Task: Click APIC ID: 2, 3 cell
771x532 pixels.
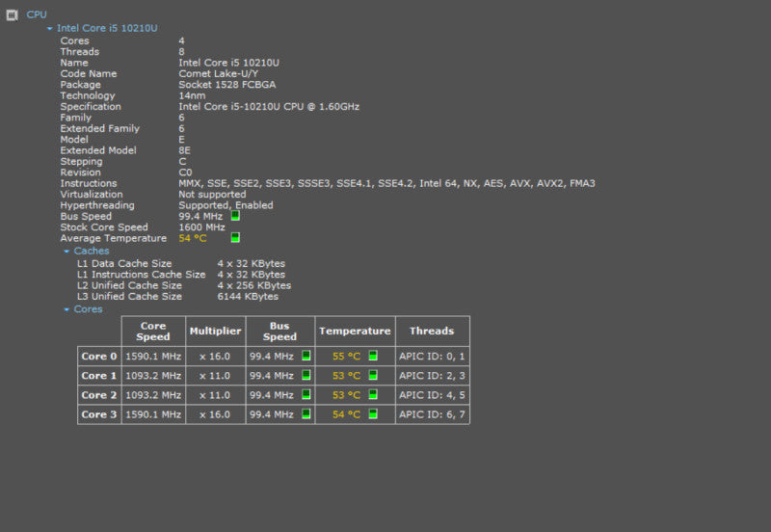Action: (432, 376)
